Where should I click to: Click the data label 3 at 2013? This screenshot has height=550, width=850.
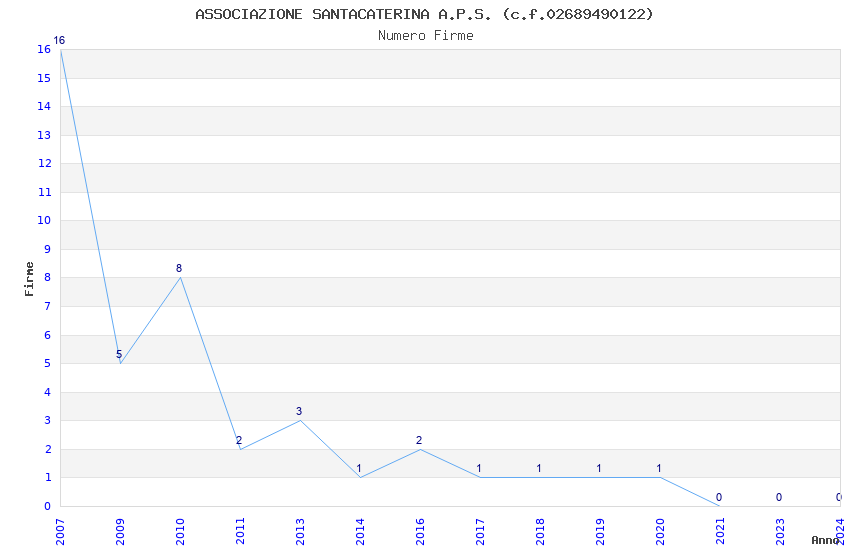coord(299,411)
